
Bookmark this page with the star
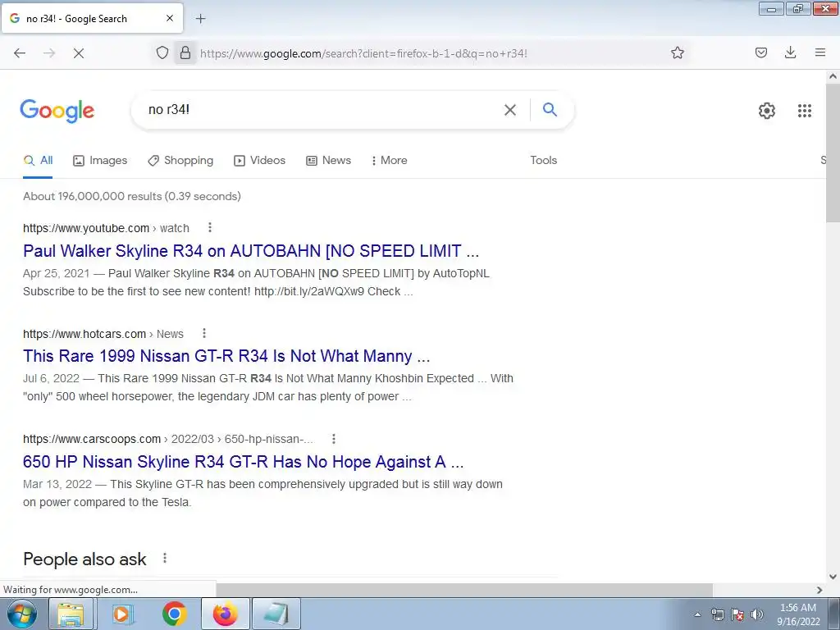tap(677, 52)
